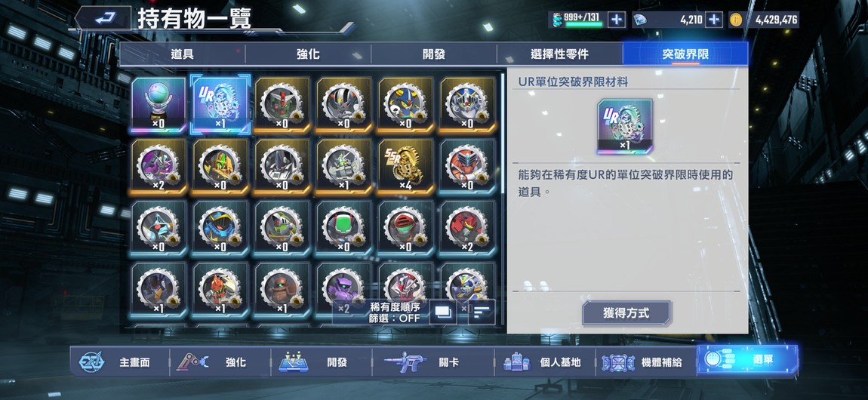Click the green stamina bar
This screenshot has width=868, height=400.
coord(583,24)
